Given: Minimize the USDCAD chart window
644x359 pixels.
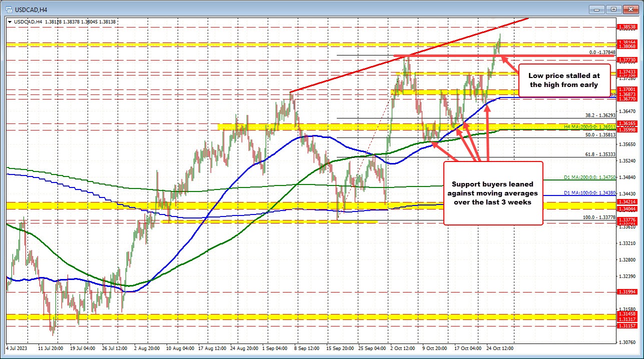Looking at the screenshot, I should pos(597,9).
